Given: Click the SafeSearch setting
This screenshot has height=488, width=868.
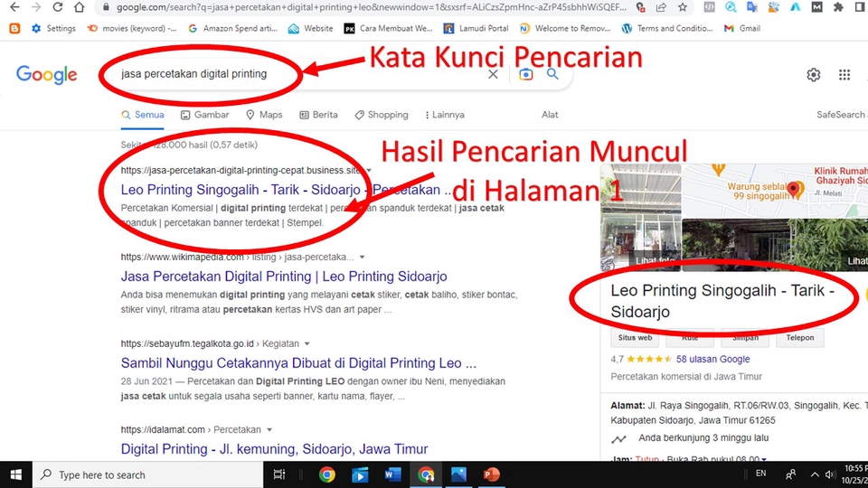Looking at the screenshot, I should (x=842, y=115).
